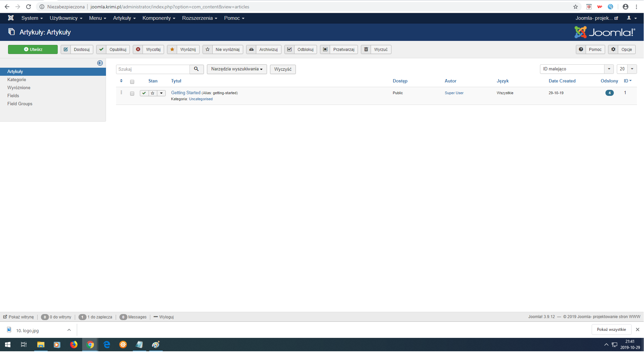Click the Joomla logo icon in the menu bar
644x362 pixels.
click(11, 18)
